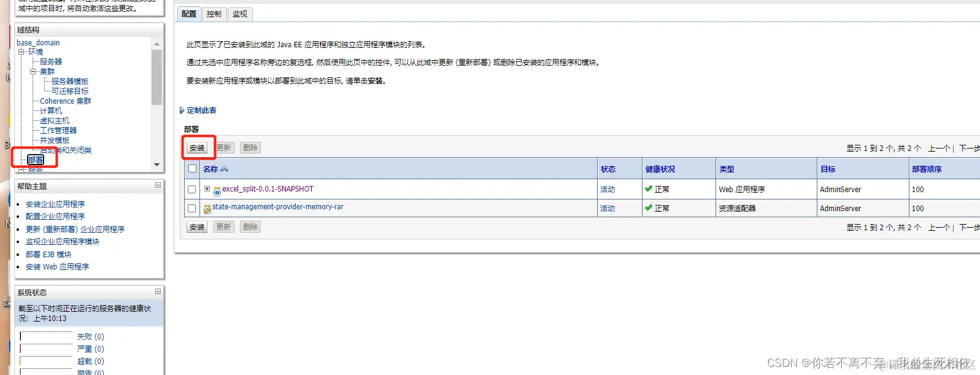This screenshot has height=375, width=980.
Task: Select 并发模板 in the domain tree
Action: point(55,141)
